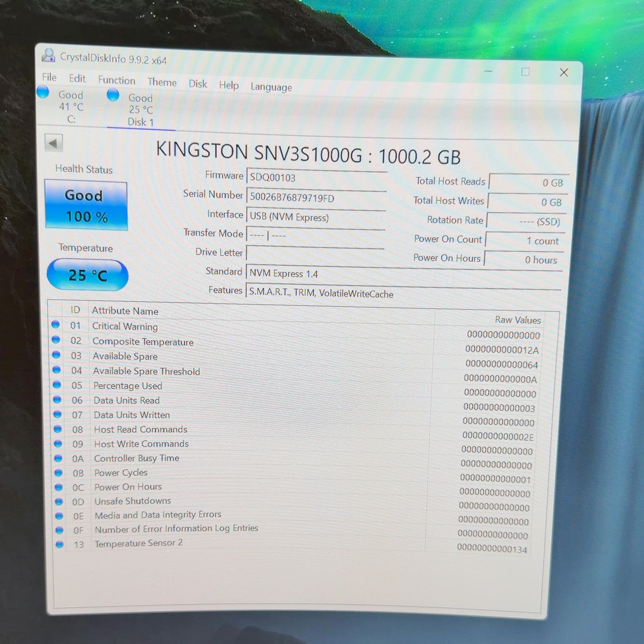Open the Function menu
The image size is (644, 644).
click(x=116, y=80)
